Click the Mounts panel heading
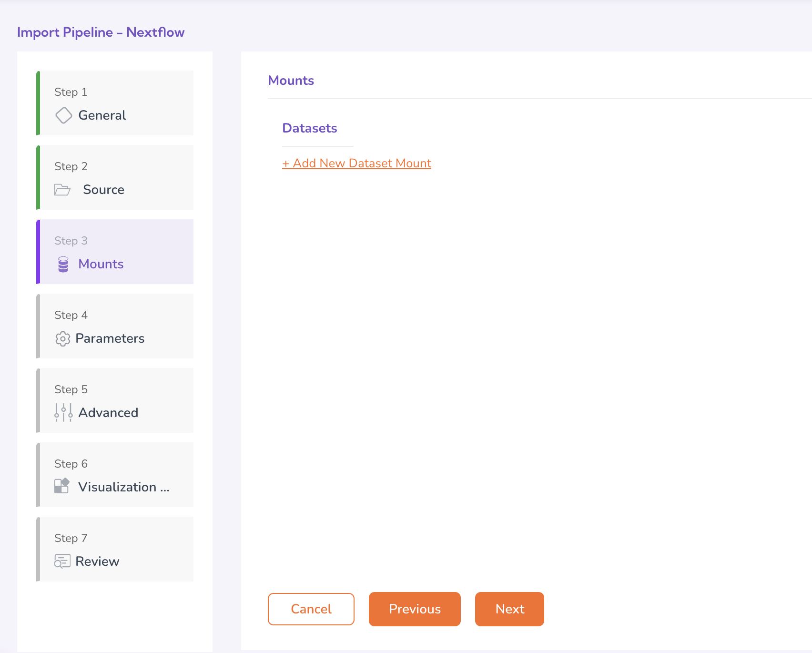This screenshot has width=812, height=653. tap(291, 81)
